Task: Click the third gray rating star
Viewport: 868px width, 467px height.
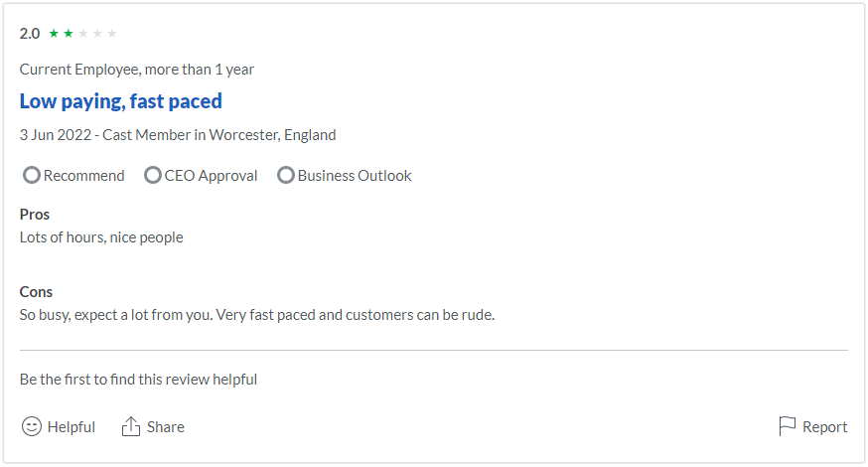Action: [83, 33]
